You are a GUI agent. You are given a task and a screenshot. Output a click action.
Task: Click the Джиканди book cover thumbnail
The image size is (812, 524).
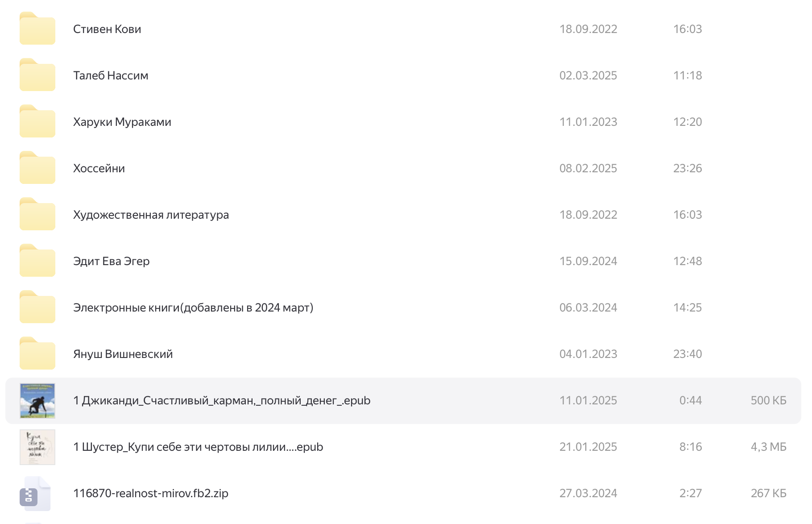tap(37, 401)
